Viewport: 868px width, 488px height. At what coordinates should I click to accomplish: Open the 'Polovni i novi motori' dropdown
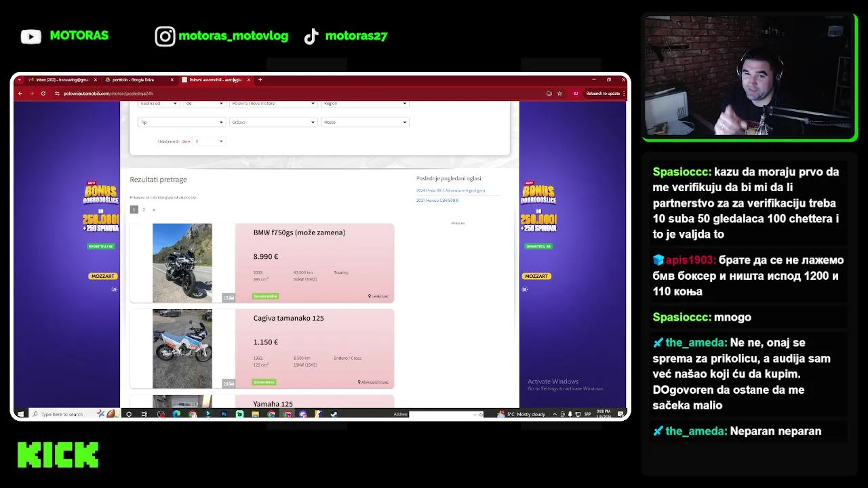click(x=273, y=104)
